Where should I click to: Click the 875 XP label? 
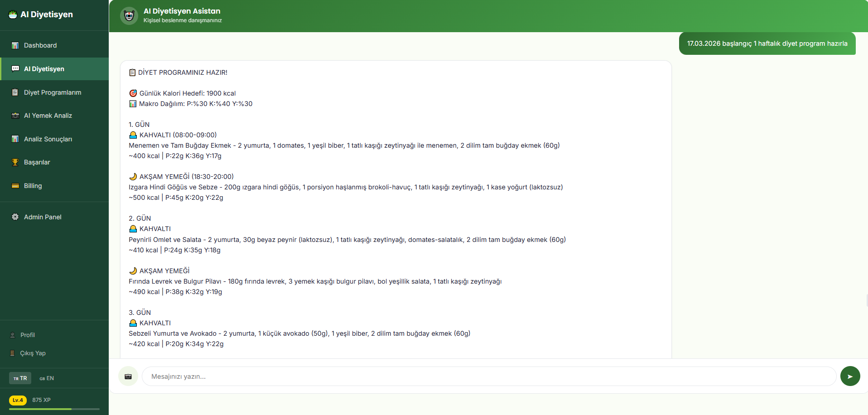tap(41, 400)
